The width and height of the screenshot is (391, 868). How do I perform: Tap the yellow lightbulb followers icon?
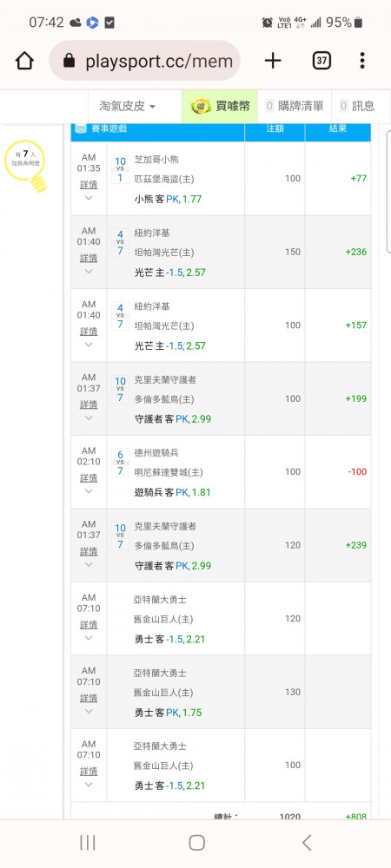pos(27,166)
